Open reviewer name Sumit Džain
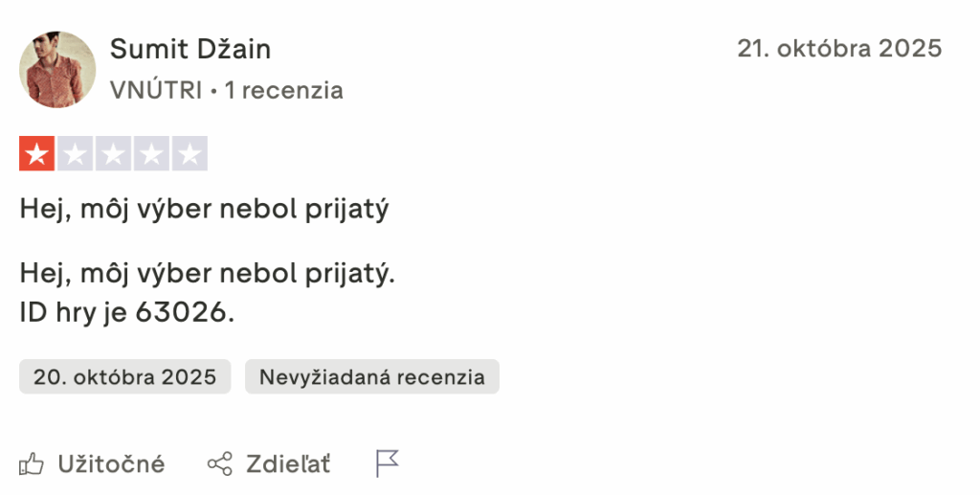 tap(190, 49)
